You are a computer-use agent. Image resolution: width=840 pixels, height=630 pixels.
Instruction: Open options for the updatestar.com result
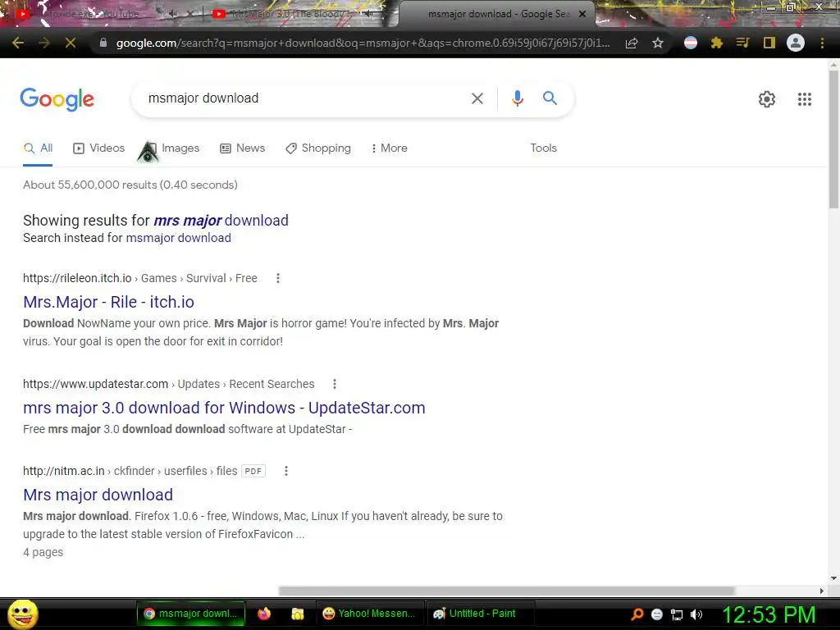tap(335, 384)
